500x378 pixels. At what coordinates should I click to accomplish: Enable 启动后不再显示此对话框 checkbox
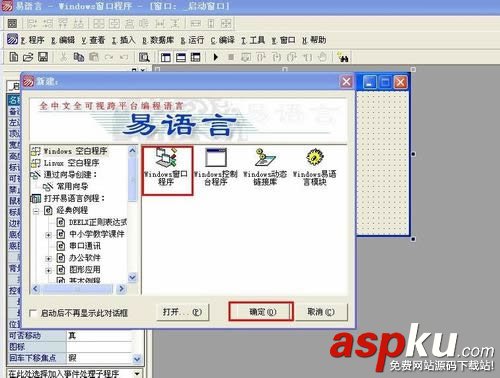click(x=33, y=313)
